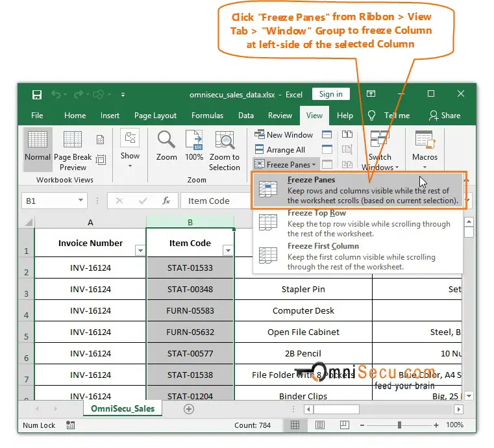Open Customize Quick Access Toolbar arrow
Screen dimensions: 494x448
pos(123,95)
